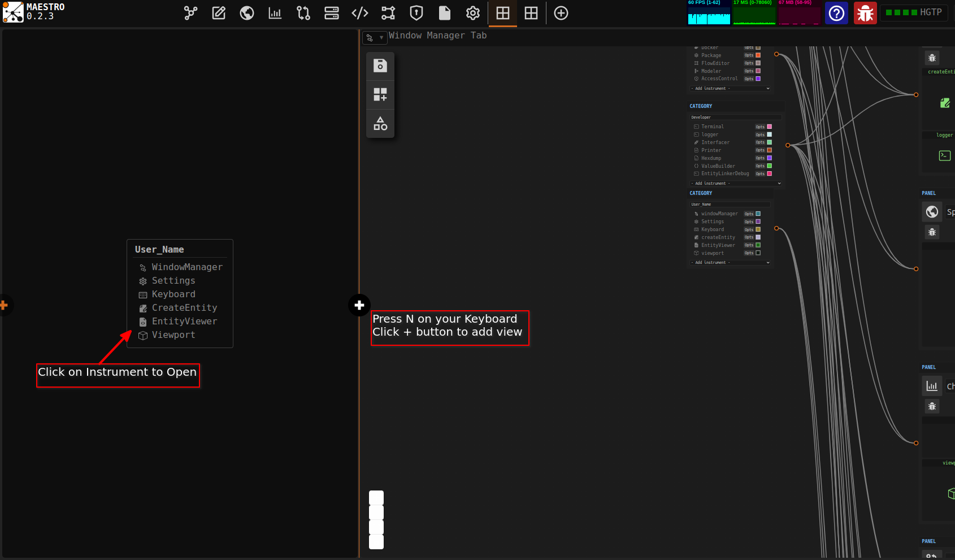Open the edit/compose tool in the top toolbar
955x560 pixels.
tap(219, 13)
